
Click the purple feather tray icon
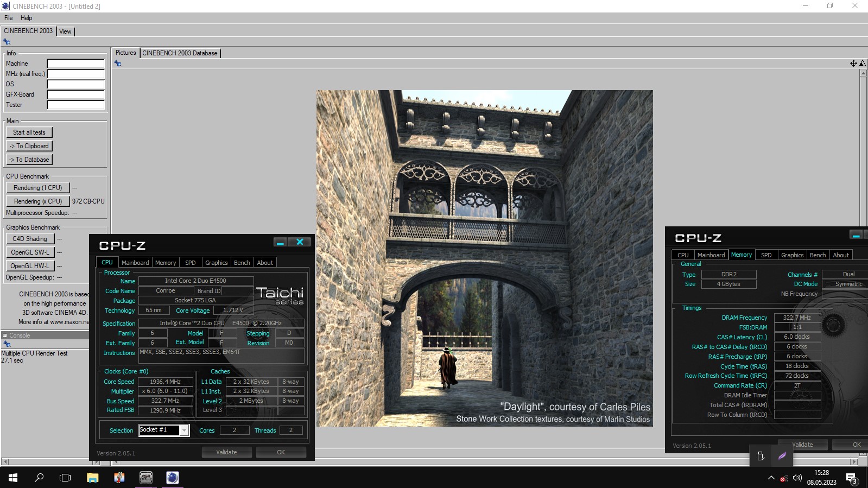pyautogui.click(x=782, y=456)
